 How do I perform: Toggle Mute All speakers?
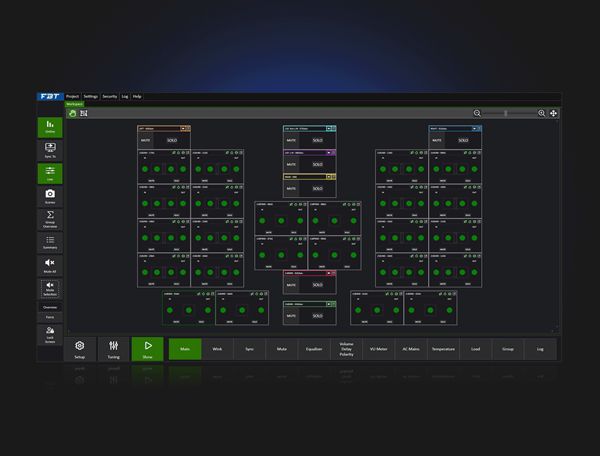[50, 265]
